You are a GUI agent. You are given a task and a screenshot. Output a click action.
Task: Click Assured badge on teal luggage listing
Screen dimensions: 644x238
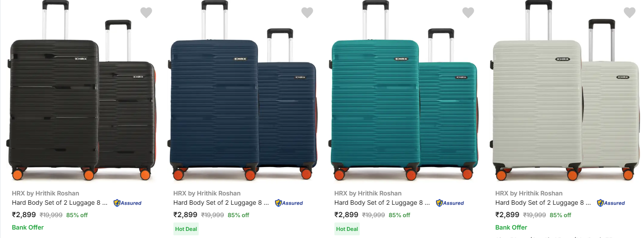450,203
